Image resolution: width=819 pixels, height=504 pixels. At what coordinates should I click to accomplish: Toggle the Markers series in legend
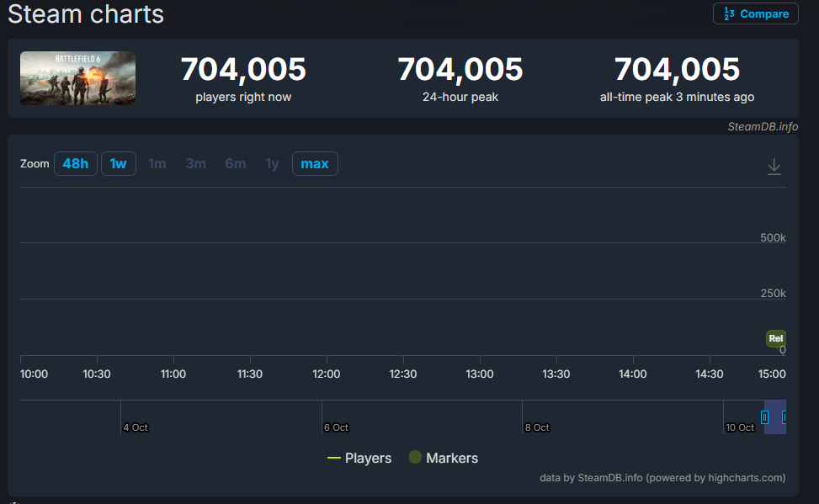[444, 458]
